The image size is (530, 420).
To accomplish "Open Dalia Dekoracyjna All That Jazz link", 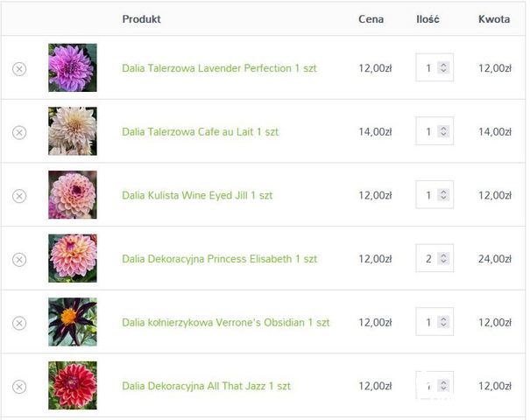I will click(x=206, y=386).
